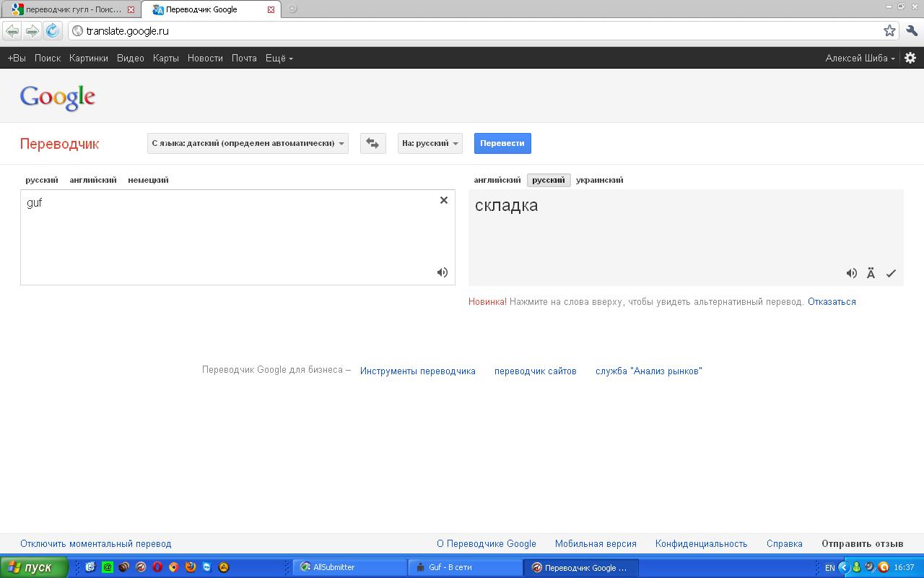This screenshot has width=924, height=578.
Task: Expand the 'Ещё' menu
Action: [279, 58]
